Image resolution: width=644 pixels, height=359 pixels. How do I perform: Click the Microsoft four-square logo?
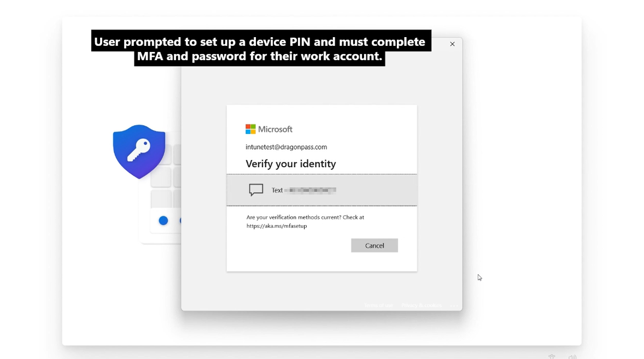250,130
